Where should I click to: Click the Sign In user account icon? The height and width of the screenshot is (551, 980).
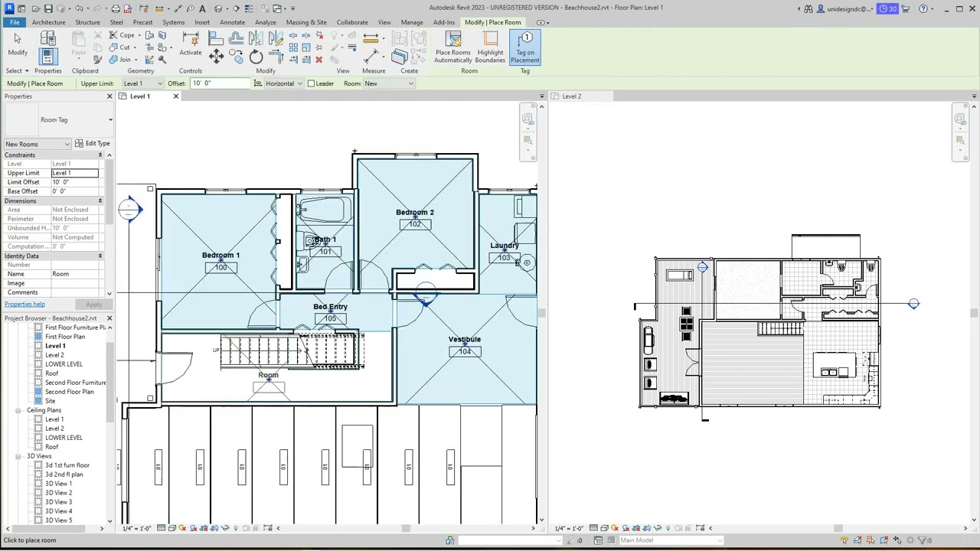click(821, 8)
